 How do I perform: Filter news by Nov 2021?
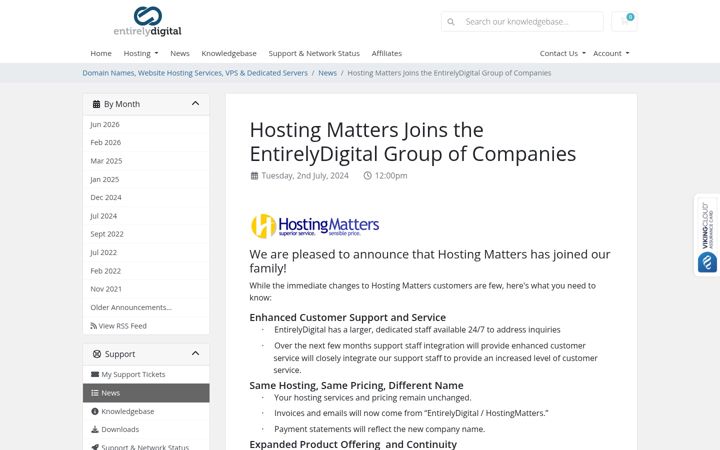pos(146,289)
